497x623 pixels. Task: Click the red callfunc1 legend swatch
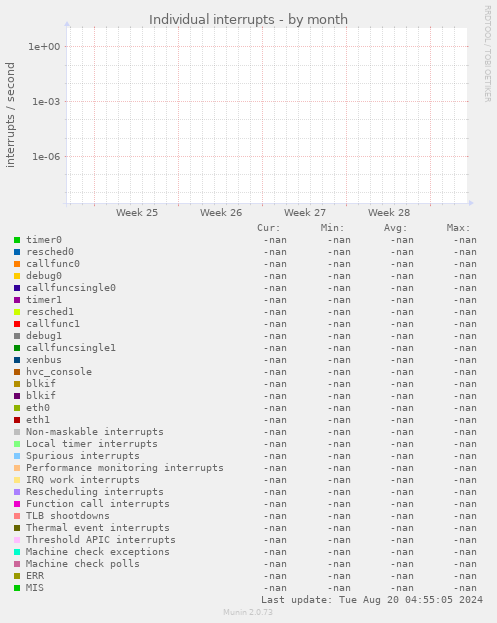tap(17, 324)
